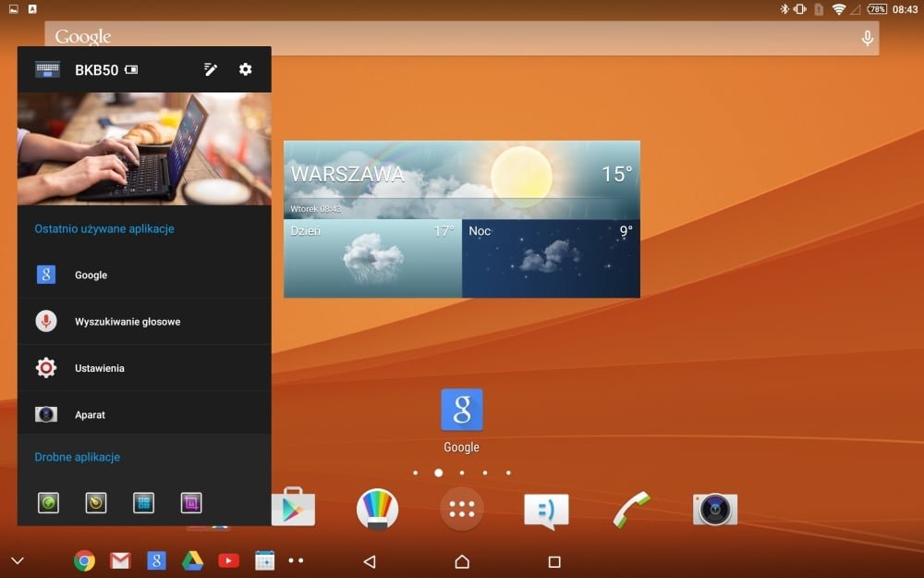Tap the BKB50 keyboard promo image

click(144, 149)
